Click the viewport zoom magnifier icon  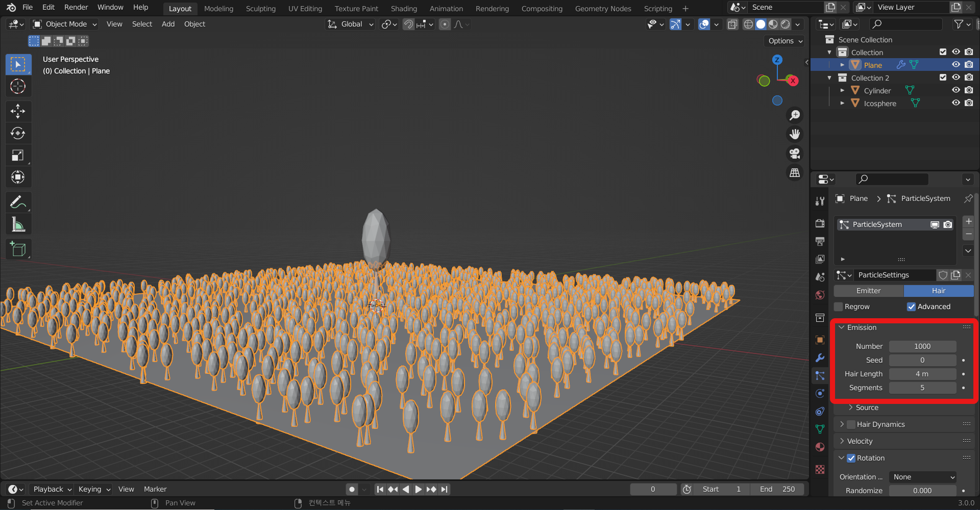coord(795,115)
